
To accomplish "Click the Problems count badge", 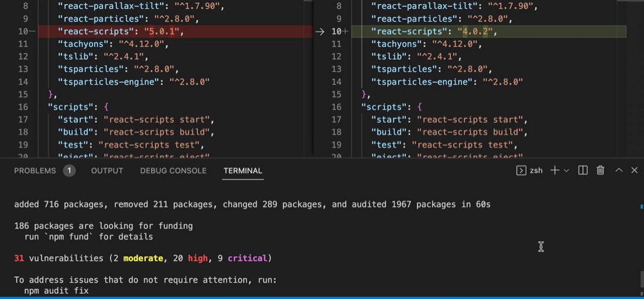I will click(70, 171).
